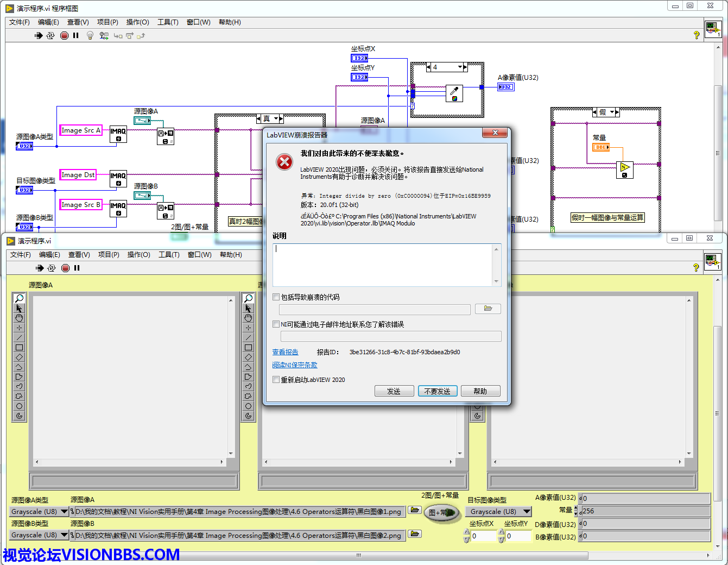Select Rectangle tool in second image palette
The width and height of the screenshot is (728, 565).
point(248,347)
